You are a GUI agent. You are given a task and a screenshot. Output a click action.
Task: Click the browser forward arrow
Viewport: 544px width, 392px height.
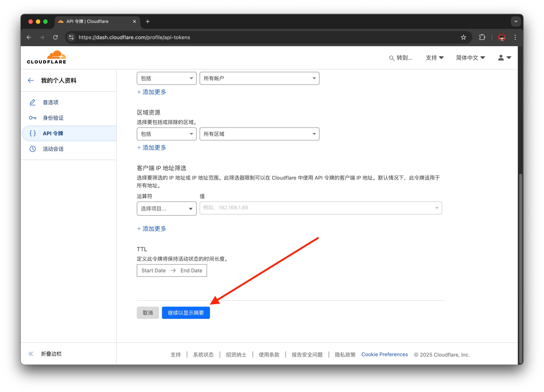[x=42, y=38]
